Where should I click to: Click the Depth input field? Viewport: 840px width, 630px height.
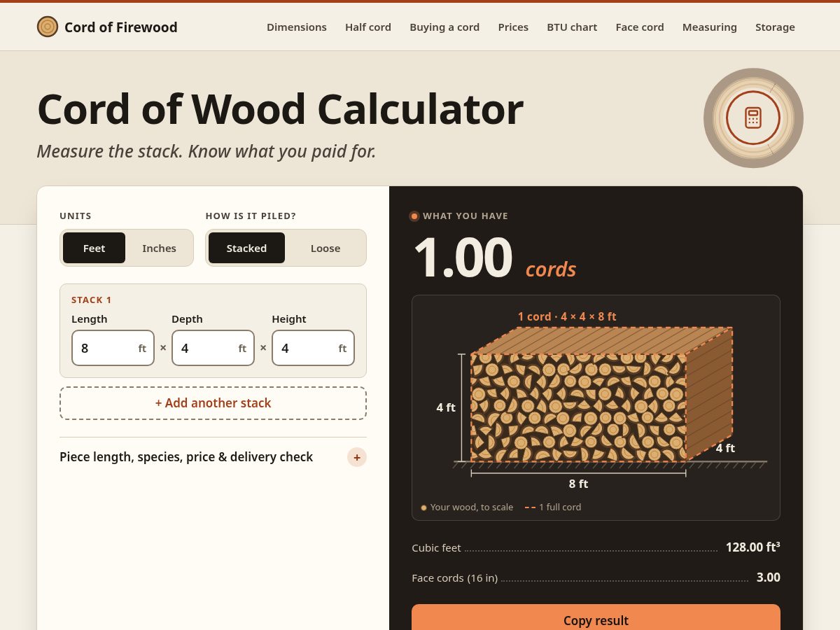(213, 348)
